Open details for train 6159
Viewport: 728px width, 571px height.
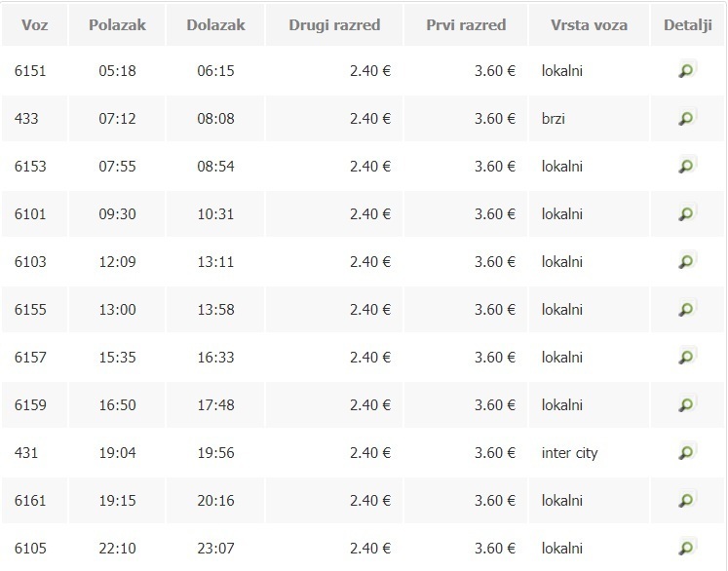pyautogui.click(x=687, y=404)
